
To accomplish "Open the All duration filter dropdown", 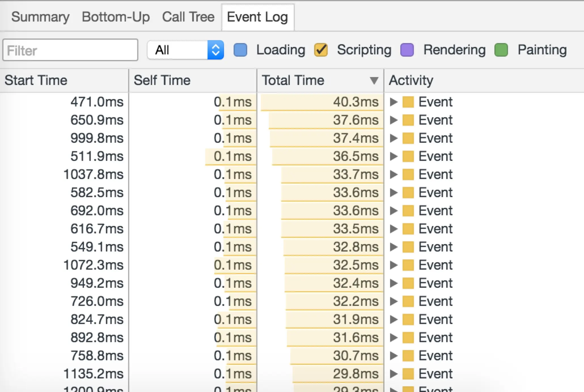I will click(185, 50).
